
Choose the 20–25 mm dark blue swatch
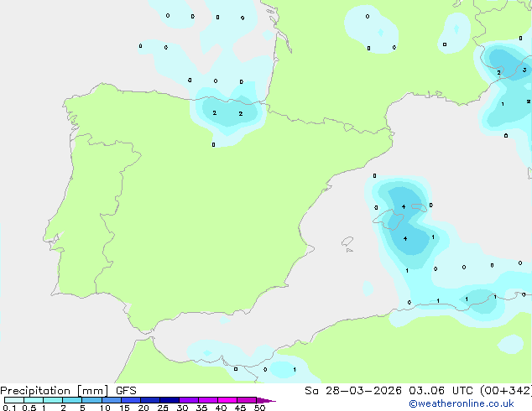pos(150,400)
